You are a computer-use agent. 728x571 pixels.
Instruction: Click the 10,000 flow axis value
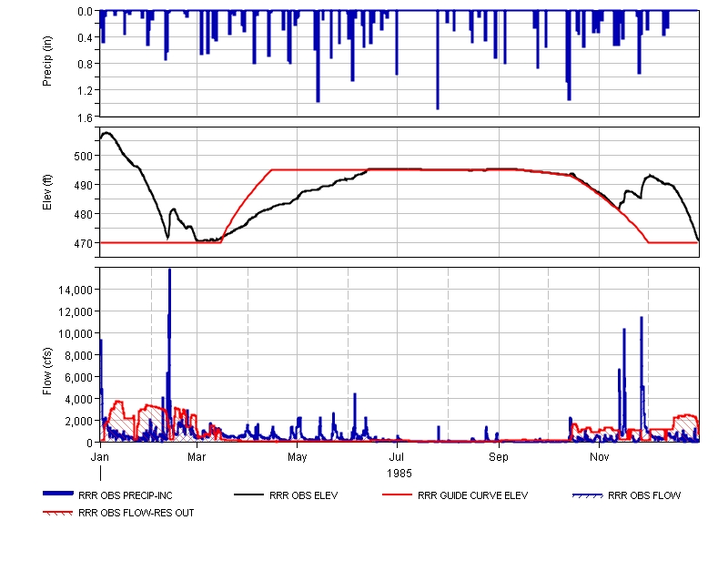pyautogui.click(x=76, y=334)
